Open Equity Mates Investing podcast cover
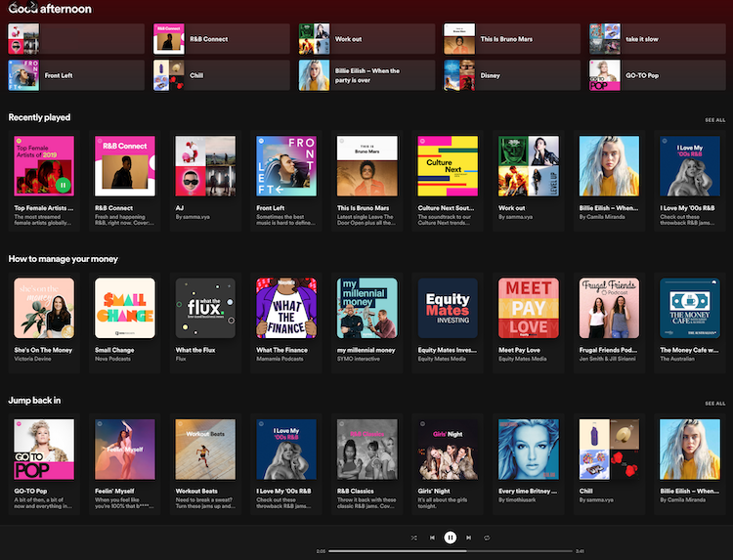This screenshot has width=733, height=560. (x=448, y=308)
